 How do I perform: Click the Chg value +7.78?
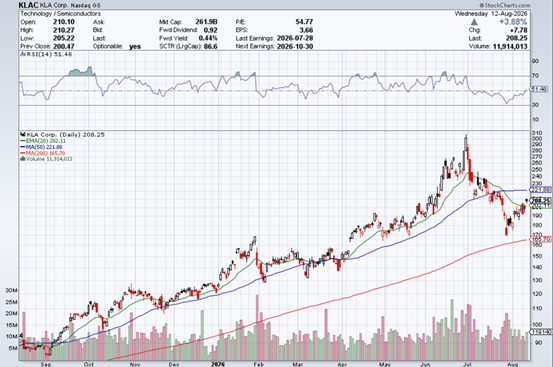(518, 30)
